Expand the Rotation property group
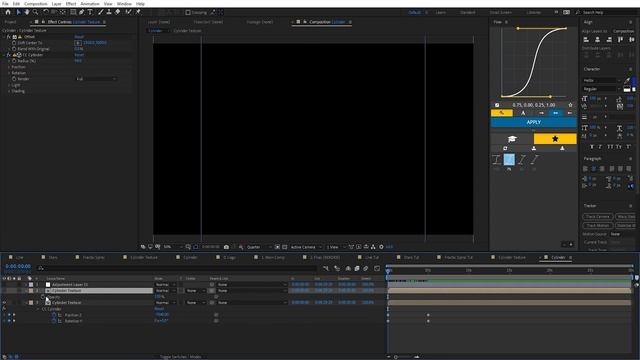Image resolution: width=640 pixels, height=360 pixels. tap(9, 73)
